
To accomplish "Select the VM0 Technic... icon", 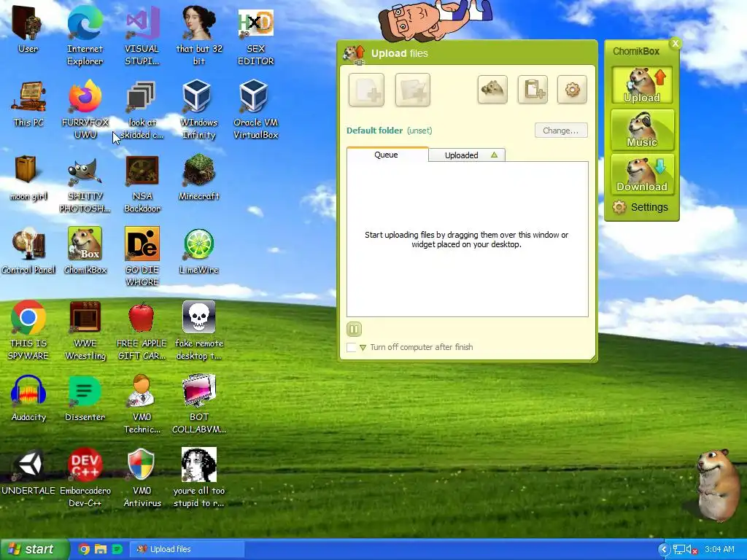I will 142,404.
